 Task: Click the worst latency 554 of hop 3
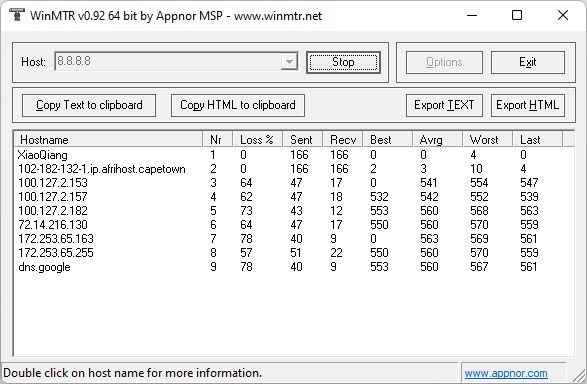point(479,183)
